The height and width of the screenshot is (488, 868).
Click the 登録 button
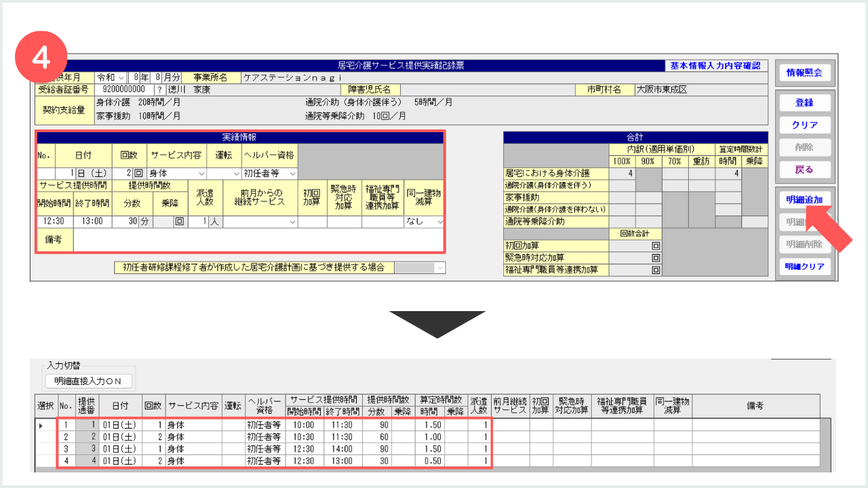[804, 102]
